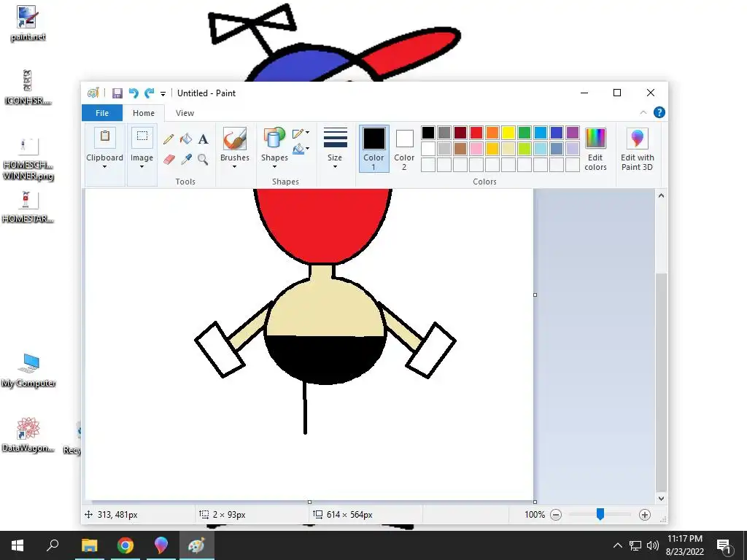Click the zoom out minus button

coord(555,515)
